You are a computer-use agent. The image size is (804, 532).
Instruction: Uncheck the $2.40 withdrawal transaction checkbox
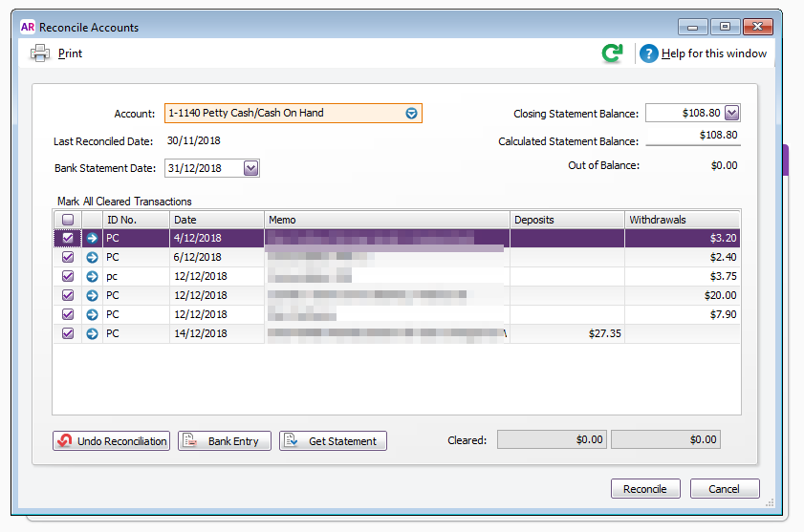point(68,257)
